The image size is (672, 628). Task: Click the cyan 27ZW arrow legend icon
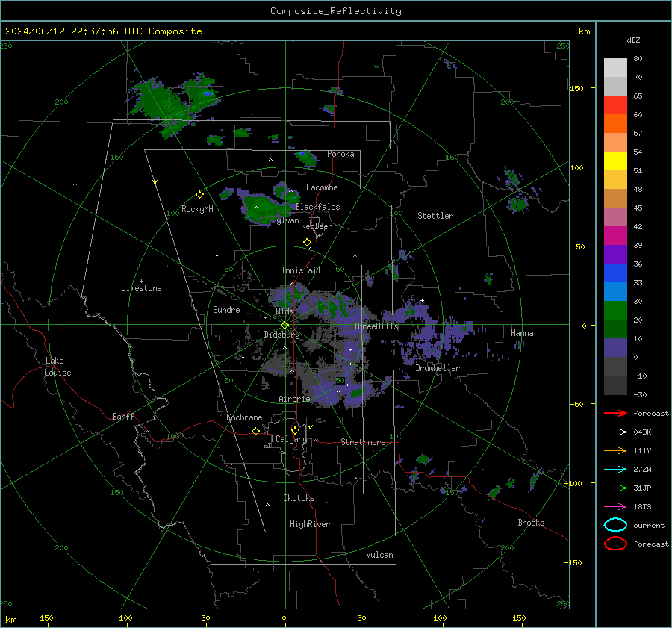(615, 470)
